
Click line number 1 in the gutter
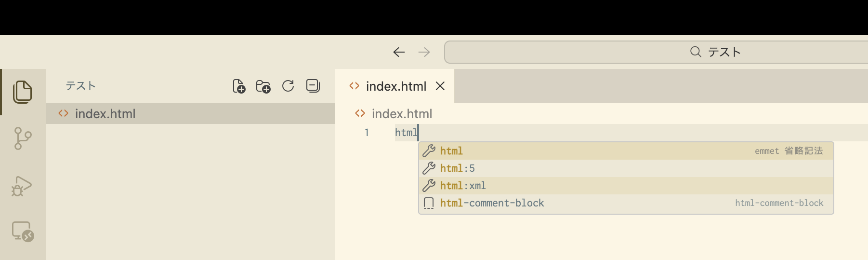coord(367,133)
